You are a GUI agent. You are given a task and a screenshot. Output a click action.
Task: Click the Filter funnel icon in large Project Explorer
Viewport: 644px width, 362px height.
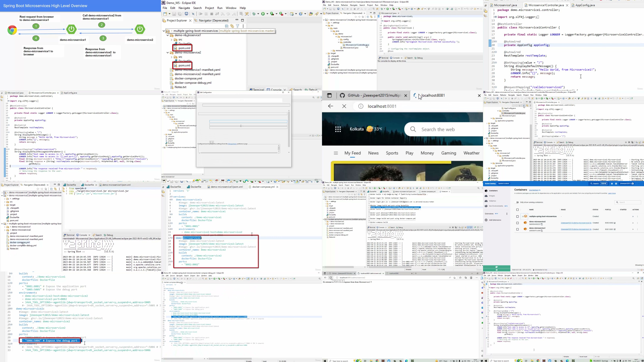tap(238, 26)
